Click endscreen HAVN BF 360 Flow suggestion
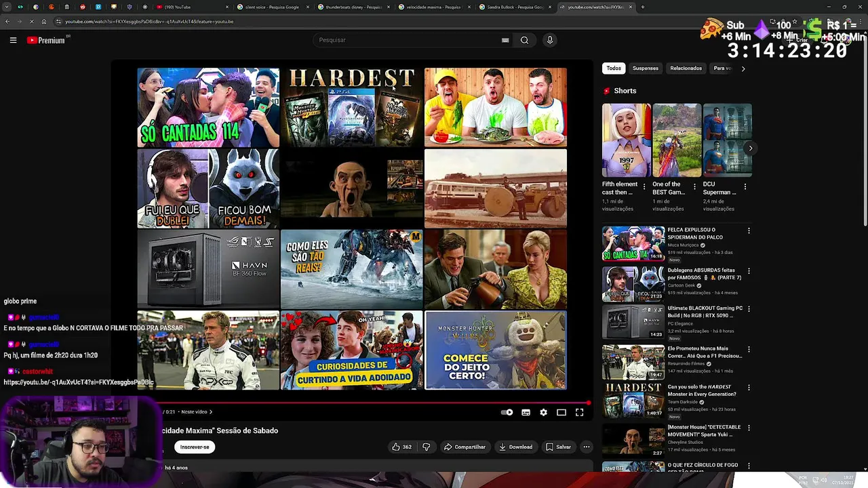868x488 pixels. pos(208,269)
